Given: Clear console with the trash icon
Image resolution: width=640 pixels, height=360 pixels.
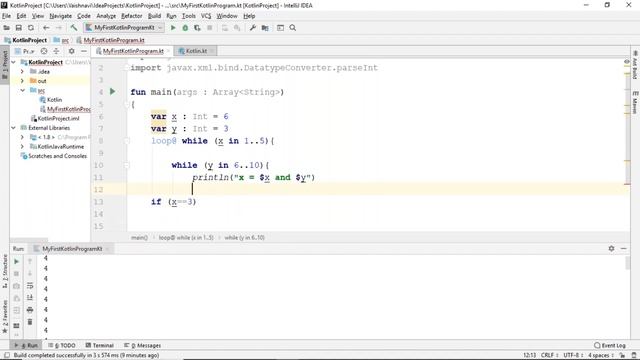Looking at the screenshot, I should [30, 322].
